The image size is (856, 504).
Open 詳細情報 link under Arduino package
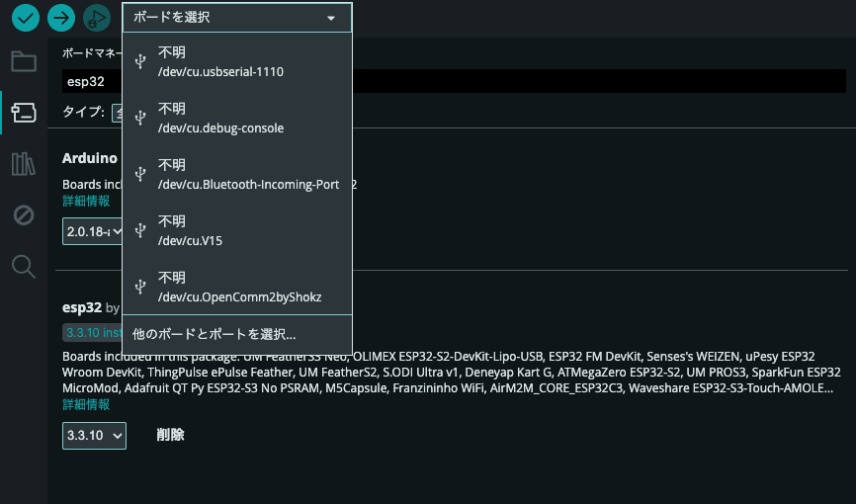tap(86, 201)
